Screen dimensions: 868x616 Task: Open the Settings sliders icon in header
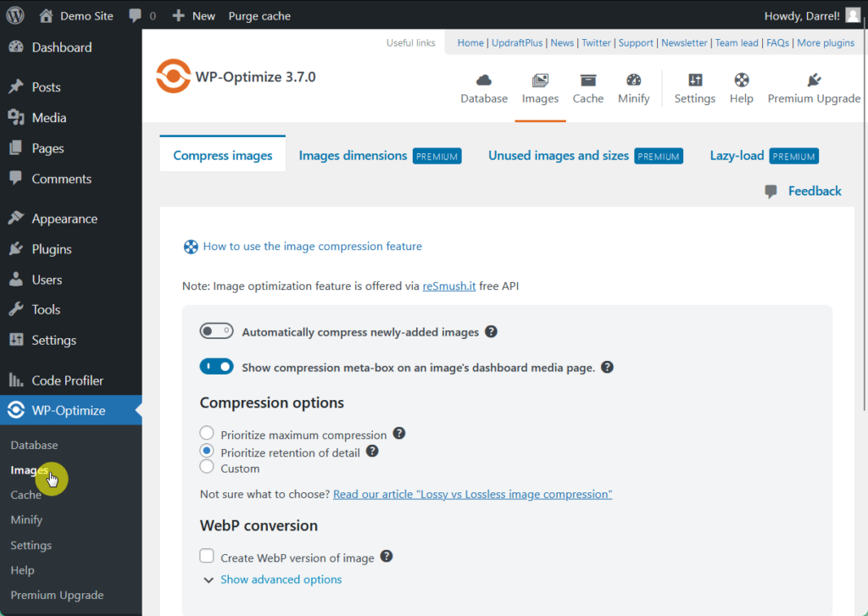pos(695,80)
